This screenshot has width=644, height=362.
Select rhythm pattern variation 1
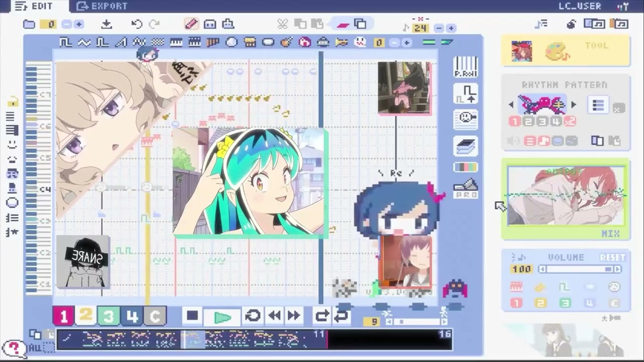click(514, 121)
